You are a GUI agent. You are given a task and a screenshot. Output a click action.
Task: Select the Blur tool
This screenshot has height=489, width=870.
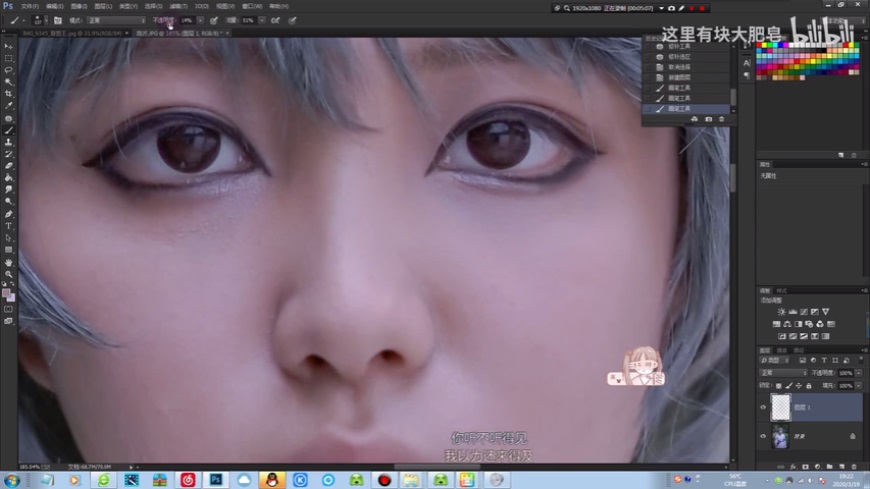9,190
